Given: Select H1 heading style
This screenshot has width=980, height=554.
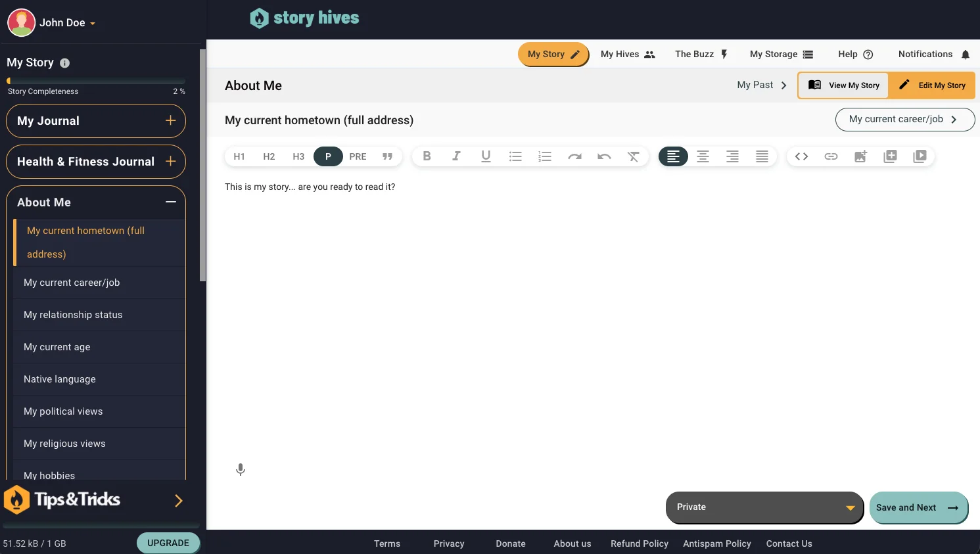Looking at the screenshot, I should point(239,156).
